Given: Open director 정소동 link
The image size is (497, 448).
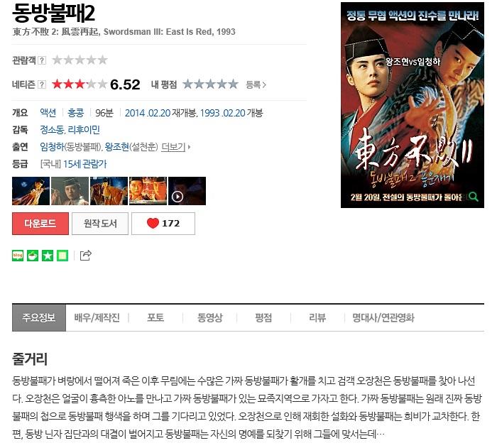Looking at the screenshot, I should (52, 130).
